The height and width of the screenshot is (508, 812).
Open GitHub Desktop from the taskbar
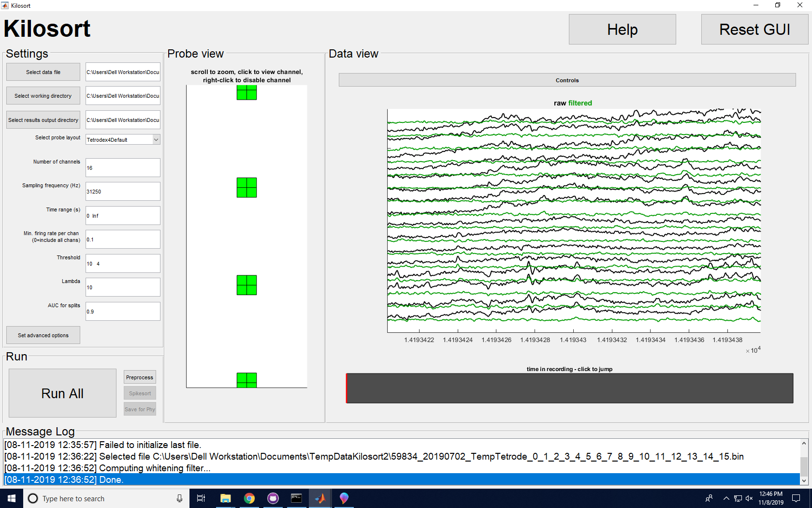273,498
